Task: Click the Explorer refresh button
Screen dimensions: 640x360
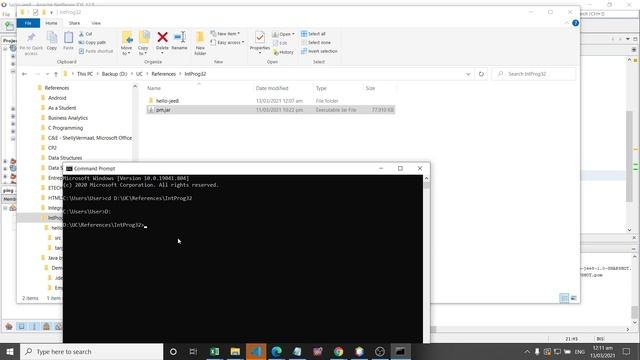Action: click(x=481, y=74)
